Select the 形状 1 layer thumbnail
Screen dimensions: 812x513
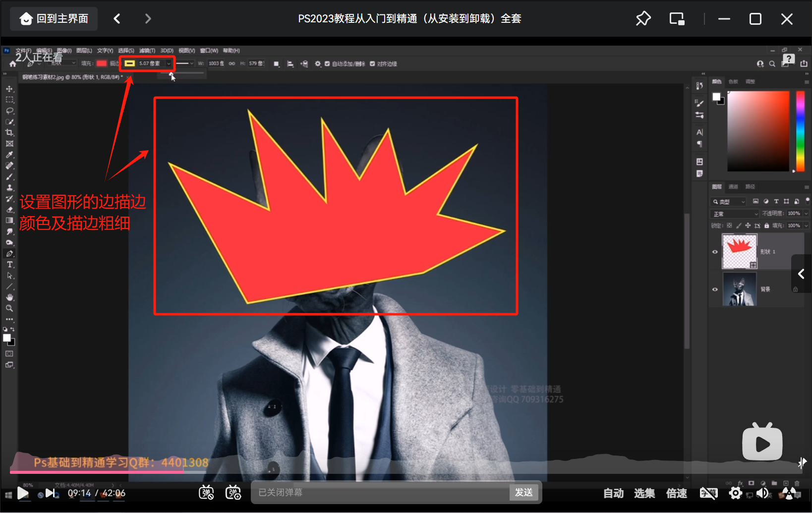point(740,252)
